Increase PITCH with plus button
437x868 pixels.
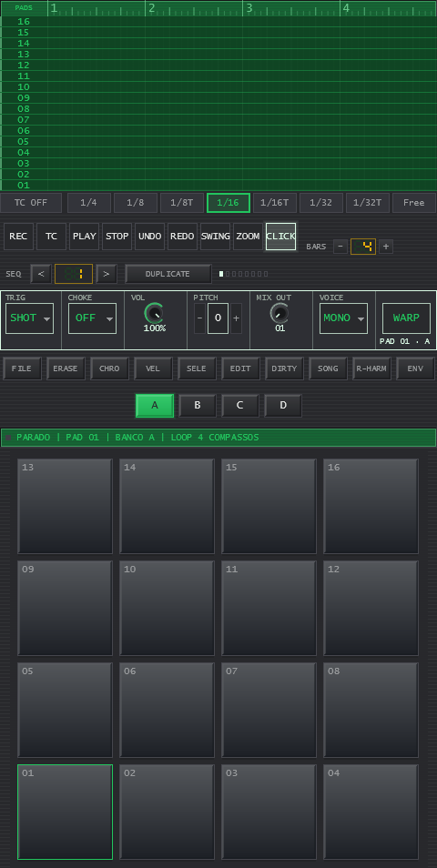click(x=236, y=318)
